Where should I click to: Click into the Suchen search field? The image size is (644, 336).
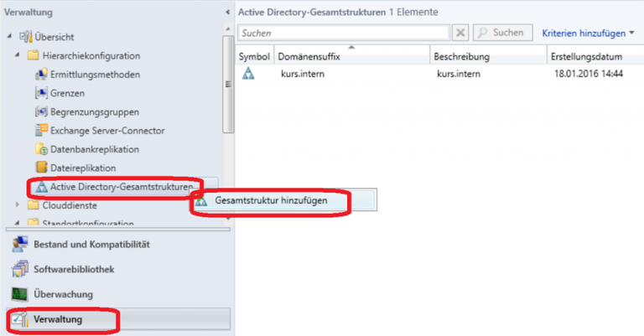344,33
